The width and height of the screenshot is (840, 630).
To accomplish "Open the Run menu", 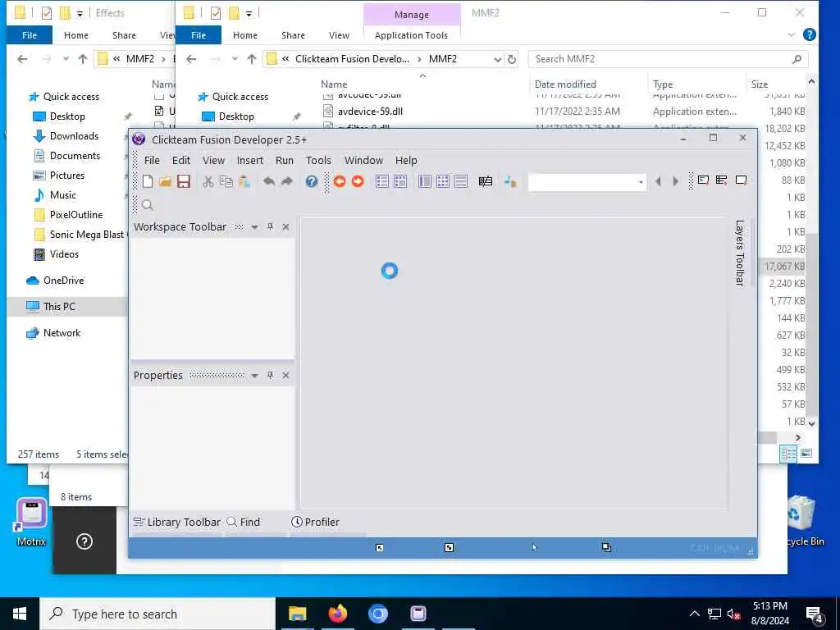I will coord(285,160).
